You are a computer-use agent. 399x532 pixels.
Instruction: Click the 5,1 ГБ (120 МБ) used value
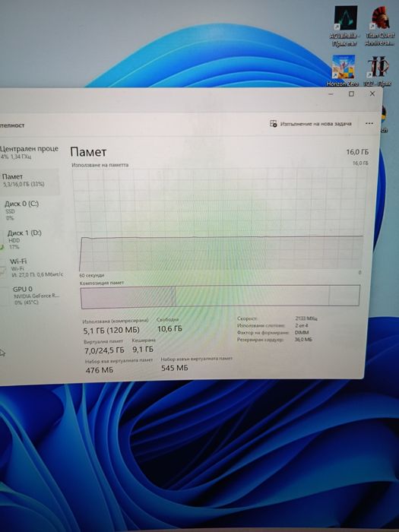click(x=111, y=330)
